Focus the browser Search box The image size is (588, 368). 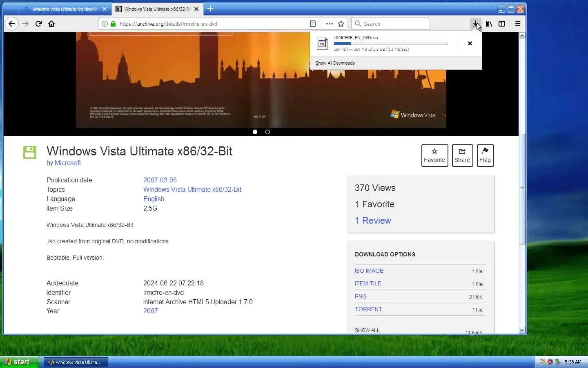390,24
